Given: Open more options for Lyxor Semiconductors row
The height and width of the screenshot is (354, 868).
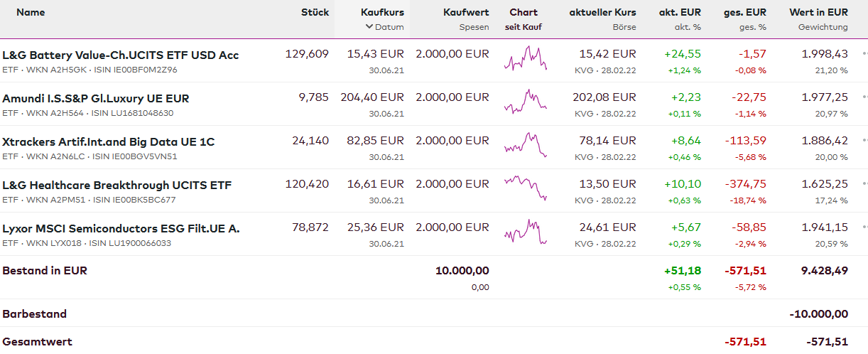Looking at the screenshot, I should coord(864,227).
